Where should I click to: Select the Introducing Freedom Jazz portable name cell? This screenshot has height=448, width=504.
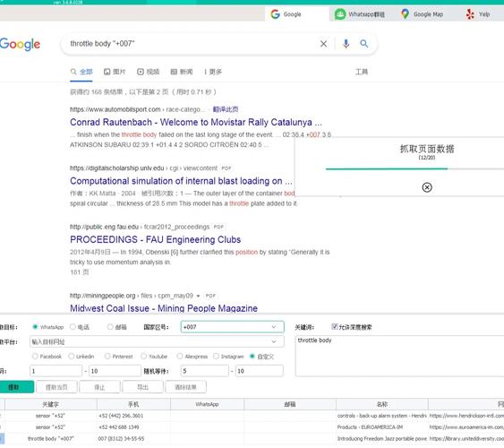[382, 439]
